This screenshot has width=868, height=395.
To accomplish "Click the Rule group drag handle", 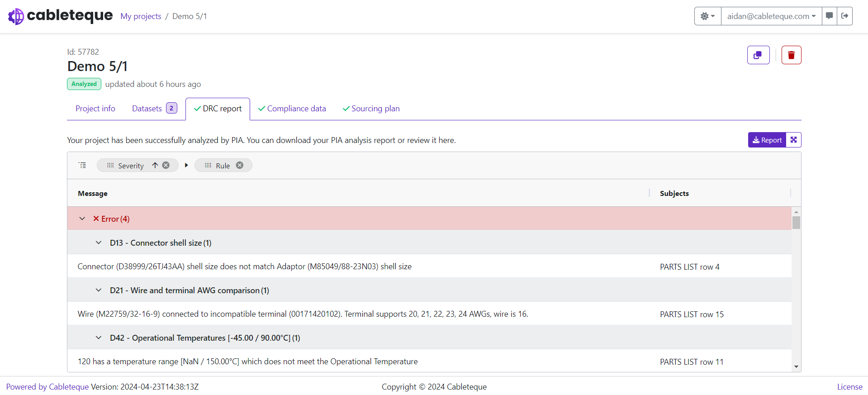I will (208, 166).
